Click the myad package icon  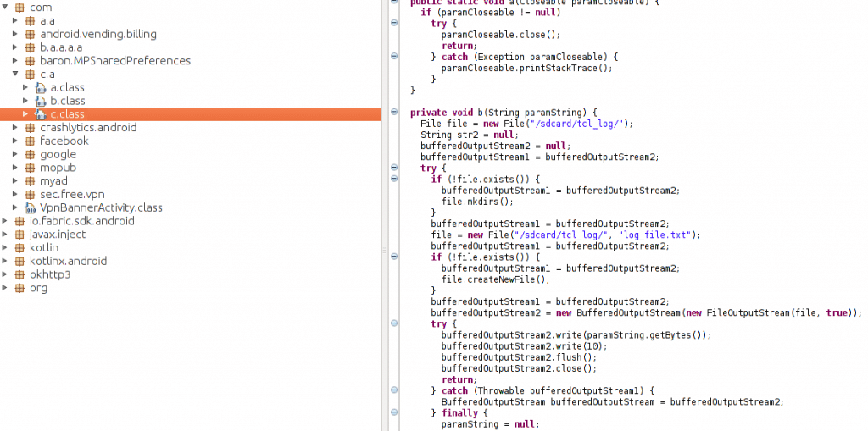(30, 181)
